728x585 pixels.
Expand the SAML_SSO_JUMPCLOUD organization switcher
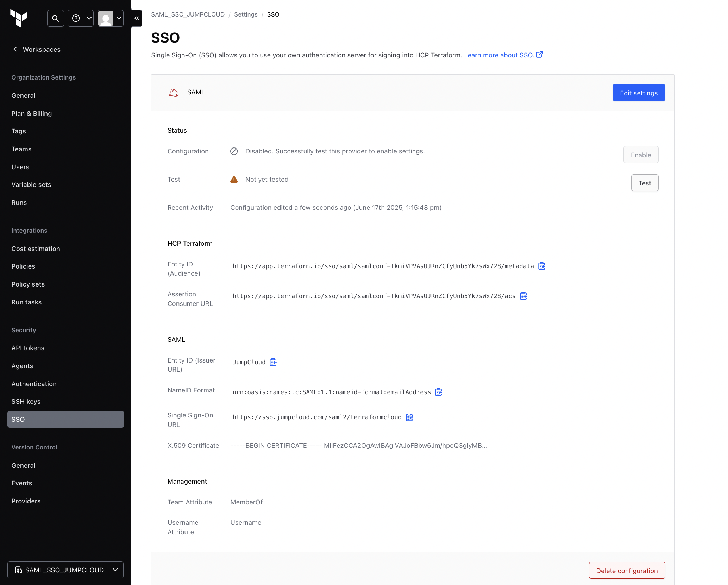(x=65, y=570)
